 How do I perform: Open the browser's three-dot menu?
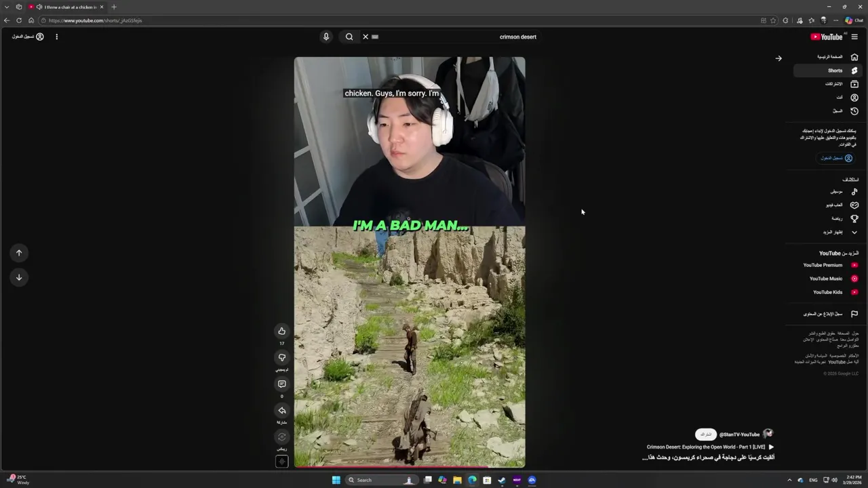click(835, 20)
